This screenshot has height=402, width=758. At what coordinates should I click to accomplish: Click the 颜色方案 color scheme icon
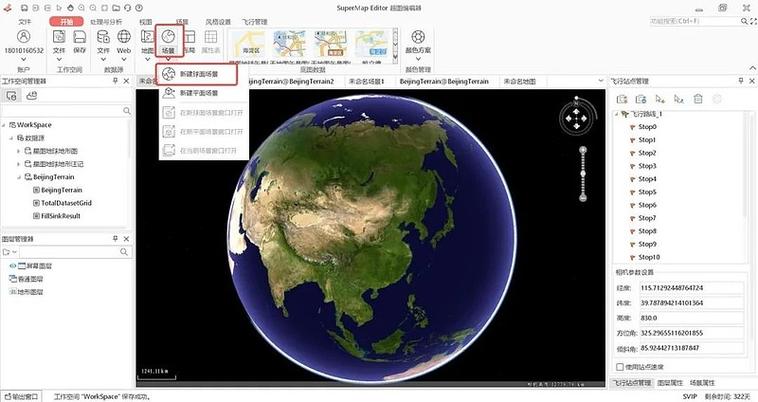pyautogui.click(x=418, y=36)
